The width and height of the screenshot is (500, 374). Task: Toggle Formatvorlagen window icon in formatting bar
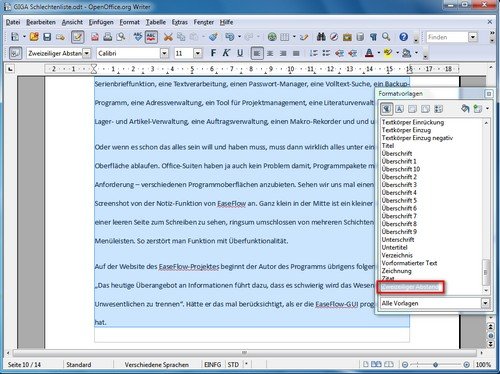pos(15,53)
